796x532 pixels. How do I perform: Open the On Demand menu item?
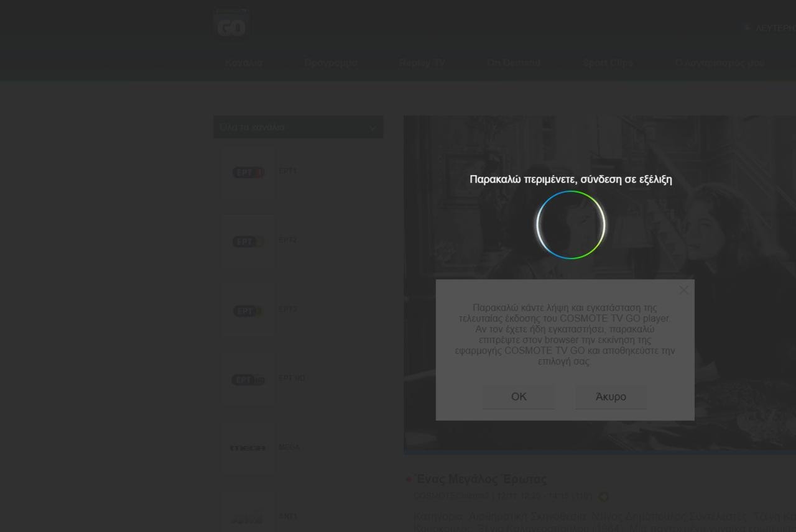click(514, 63)
